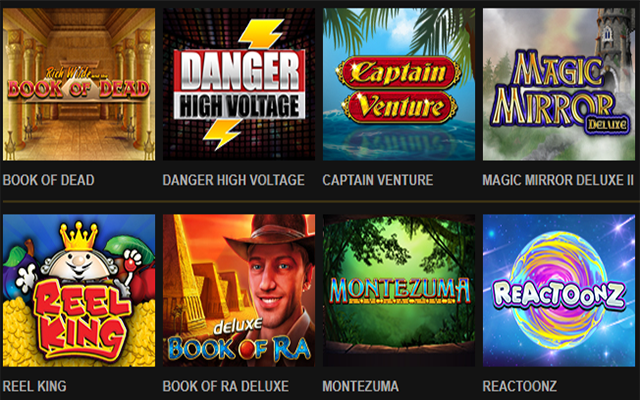This screenshot has width=640, height=400.
Task: Click the BOOK OF DEAD title link
Action: pos(49,180)
